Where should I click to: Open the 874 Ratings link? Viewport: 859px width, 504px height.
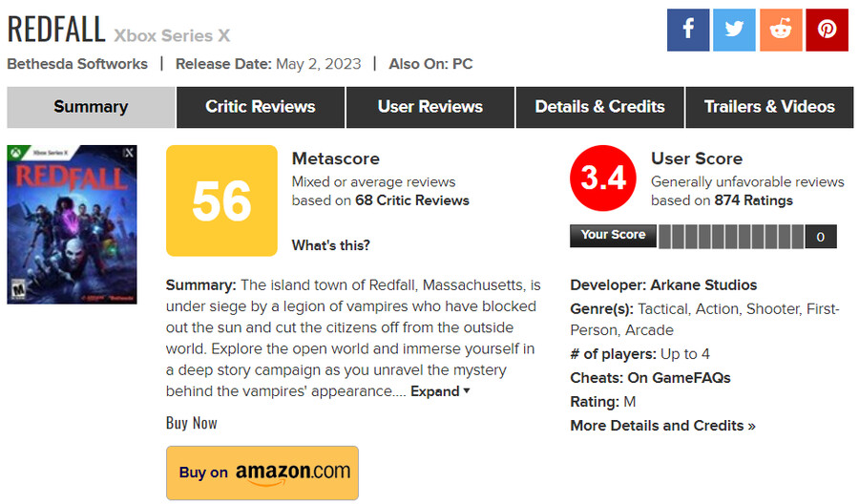tap(753, 200)
